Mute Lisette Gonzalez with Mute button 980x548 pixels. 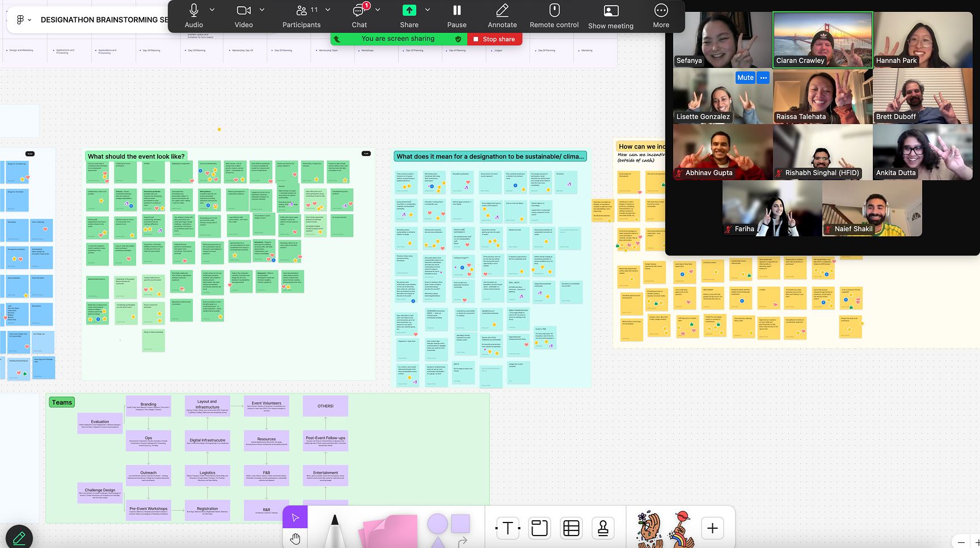(x=745, y=78)
